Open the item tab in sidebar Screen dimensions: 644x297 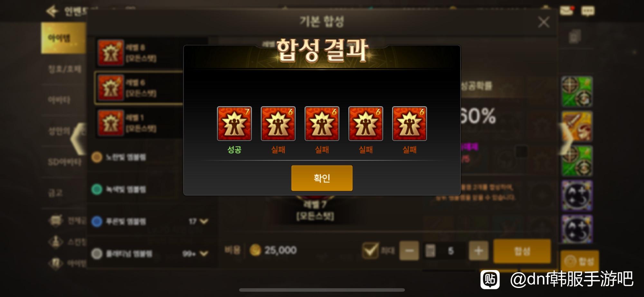coord(63,38)
